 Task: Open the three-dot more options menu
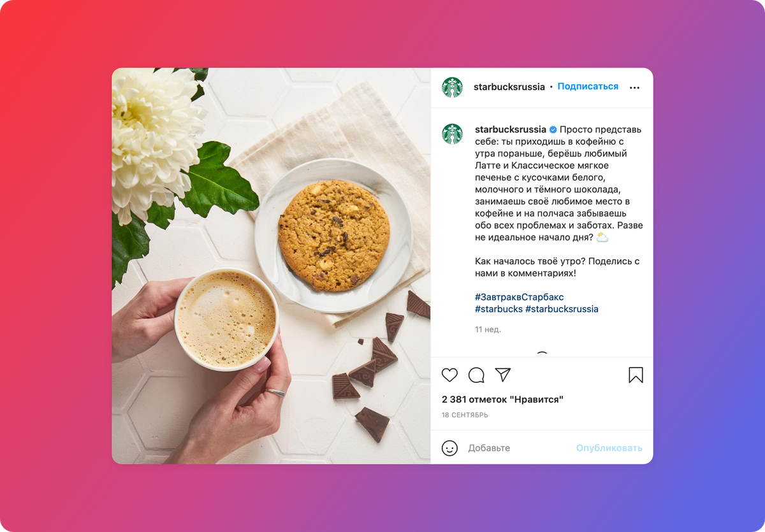point(634,88)
